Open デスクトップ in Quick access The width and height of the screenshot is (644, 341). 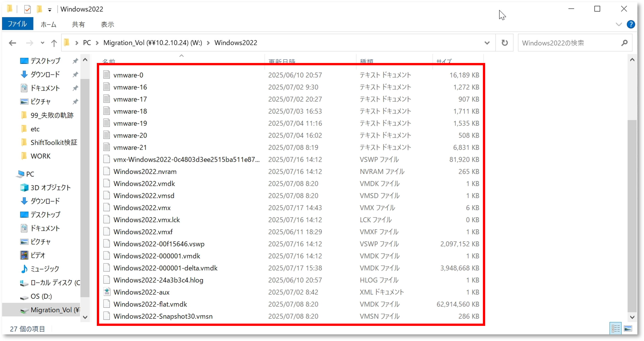click(x=45, y=61)
